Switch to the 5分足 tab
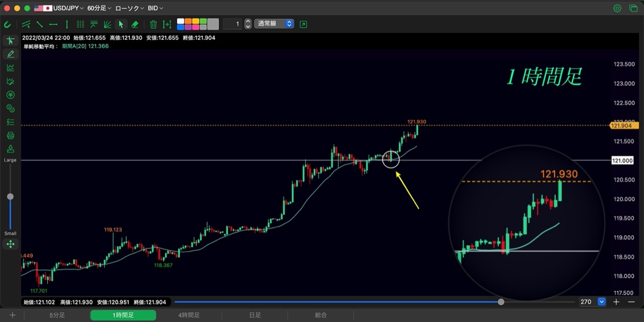The height and width of the screenshot is (322, 644). 57,316
